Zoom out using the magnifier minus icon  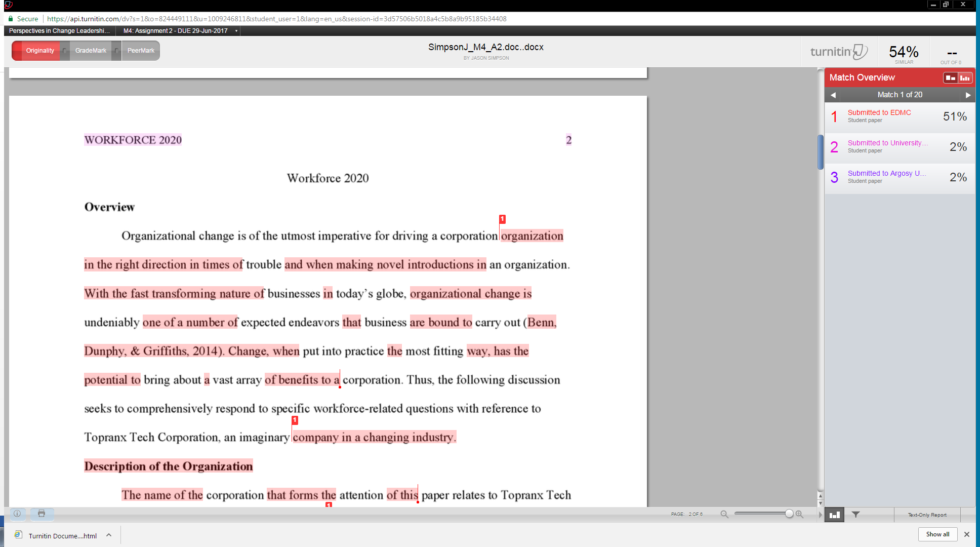[724, 514]
